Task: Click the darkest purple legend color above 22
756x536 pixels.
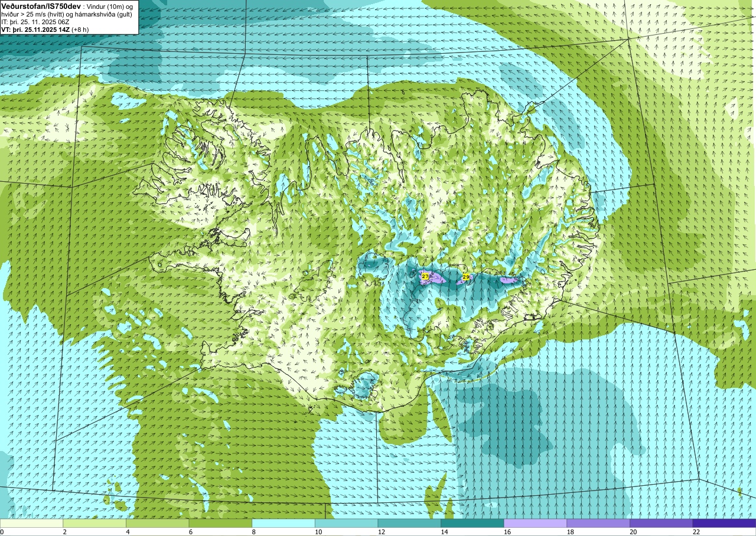Action: click(x=725, y=523)
